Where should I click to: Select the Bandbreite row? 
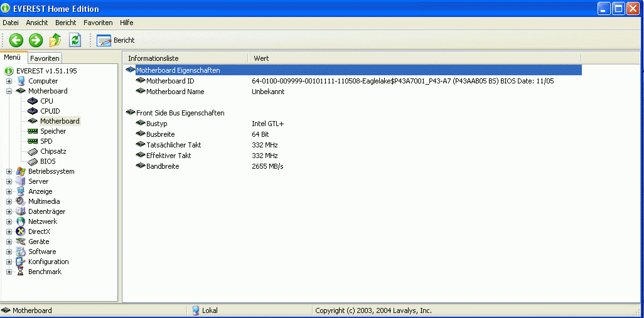353,166
